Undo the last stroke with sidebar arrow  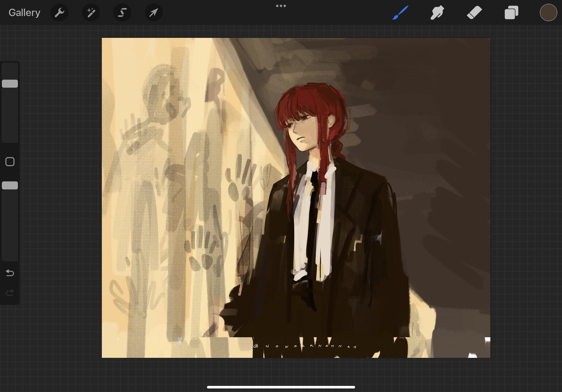click(10, 273)
